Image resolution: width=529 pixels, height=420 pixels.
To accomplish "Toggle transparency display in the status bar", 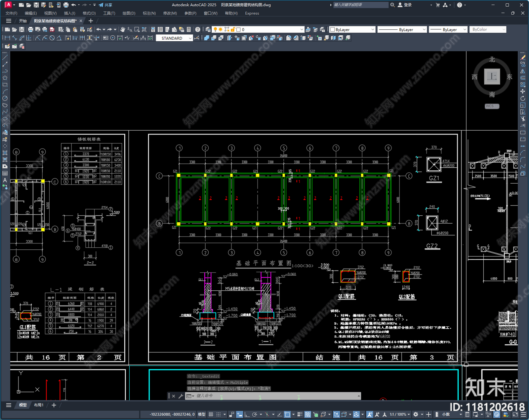I will pyautogui.click(x=308, y=414).
